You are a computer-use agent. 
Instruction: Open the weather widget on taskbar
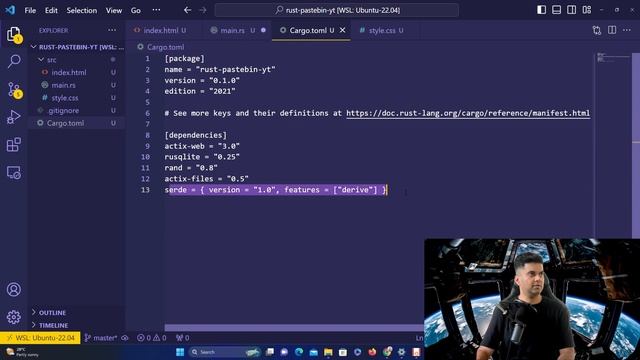tap(22, 352)
